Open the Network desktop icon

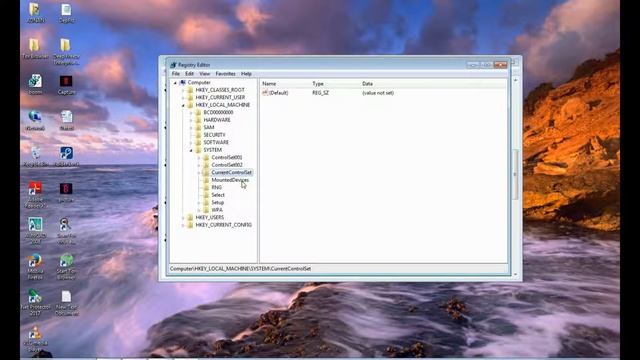[x=35, y=120]
